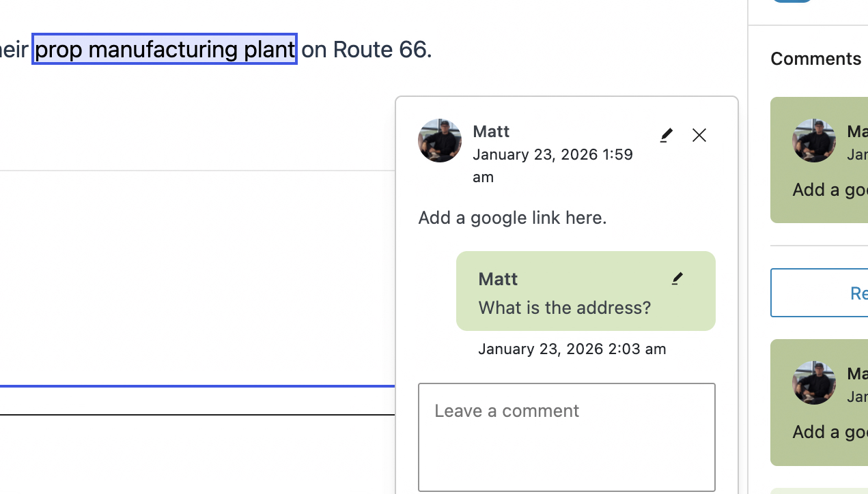Focus the "Leave a comment" text box
868x494 pixels.
click(x=566, y=437)
